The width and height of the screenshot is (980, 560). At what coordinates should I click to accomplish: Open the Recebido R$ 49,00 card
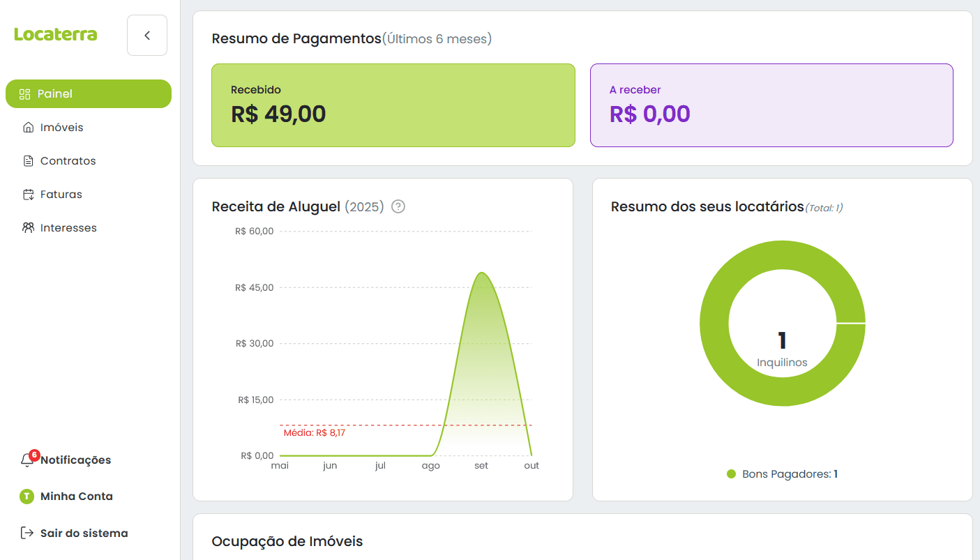(x=393, y=105)
